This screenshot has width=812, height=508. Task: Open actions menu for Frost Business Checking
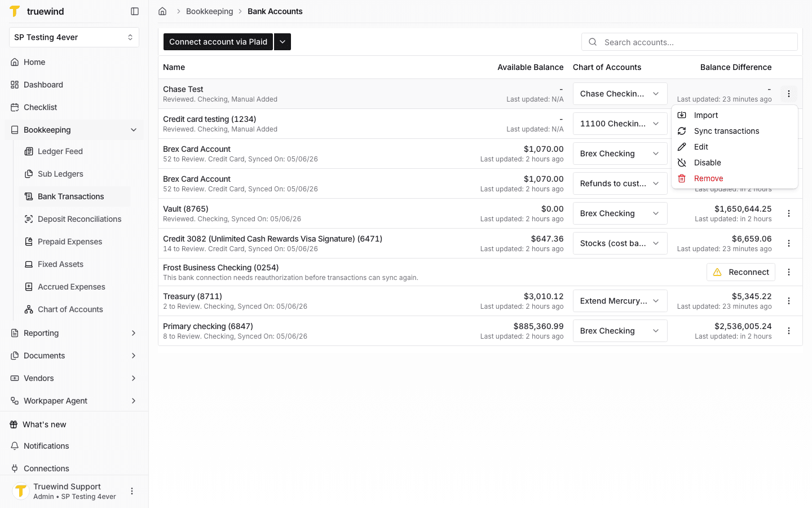(x=789, y=272)
